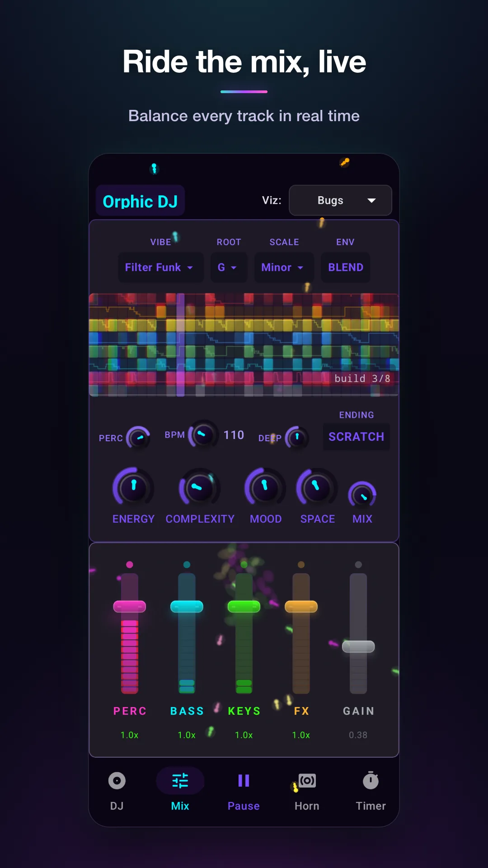Toggle the pink dot above PERC fader

pyautogui.click(x=130, y=565)
